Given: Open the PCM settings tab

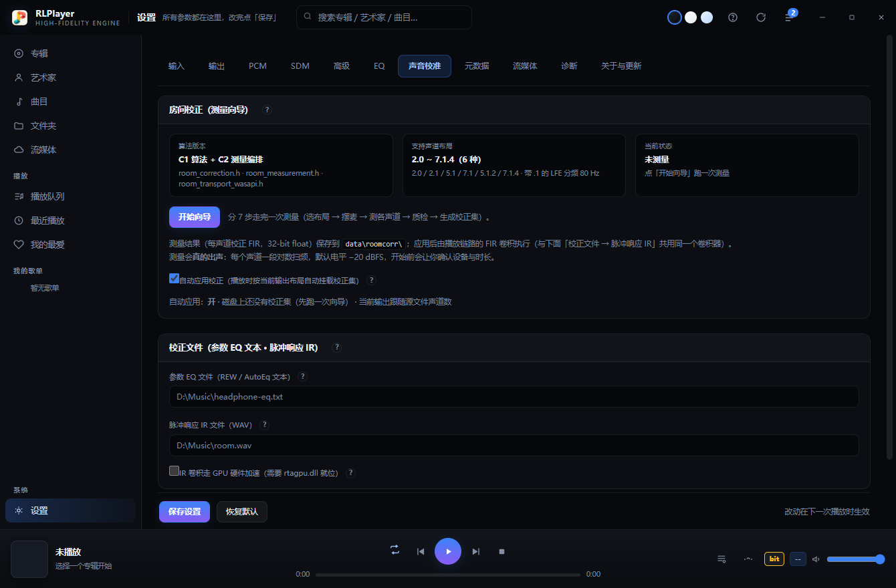Looking at the screenshot, I should click(x=257, y=66).
